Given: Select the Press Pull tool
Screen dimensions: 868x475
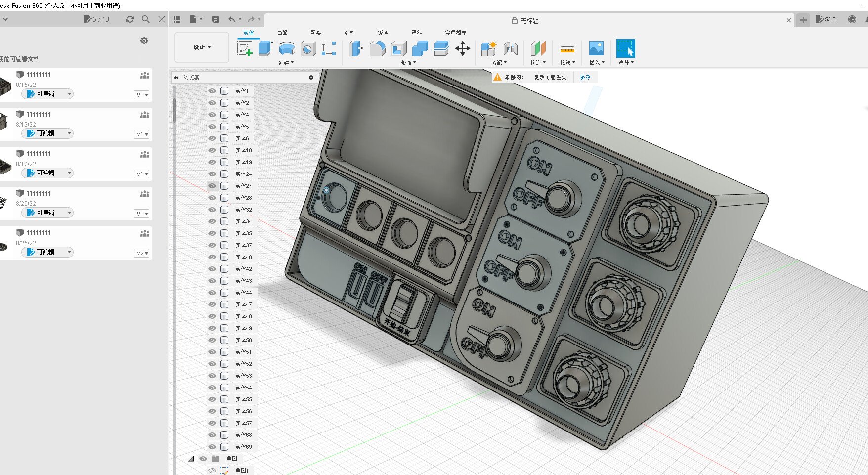Looking at the screenshot, I should point(356,48).
